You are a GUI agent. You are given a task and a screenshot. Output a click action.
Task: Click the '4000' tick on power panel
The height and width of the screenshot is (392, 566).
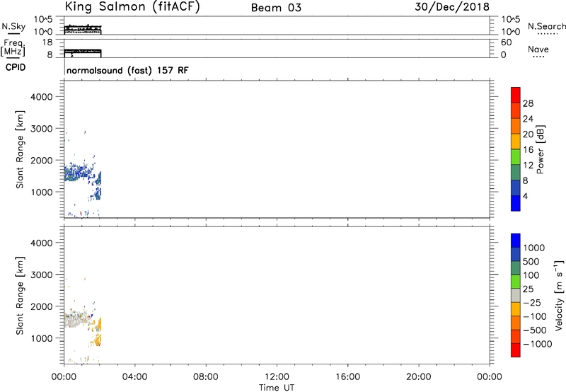pyautogui.click(x=42, y=97)
